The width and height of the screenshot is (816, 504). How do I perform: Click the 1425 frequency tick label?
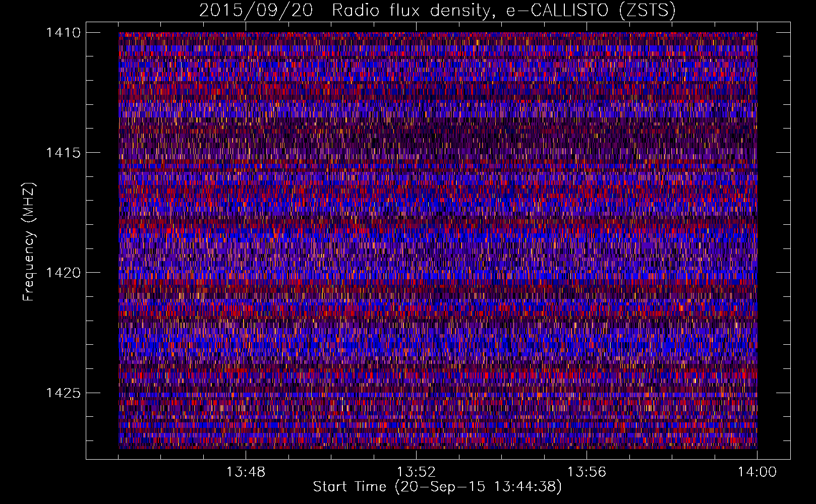63,393
